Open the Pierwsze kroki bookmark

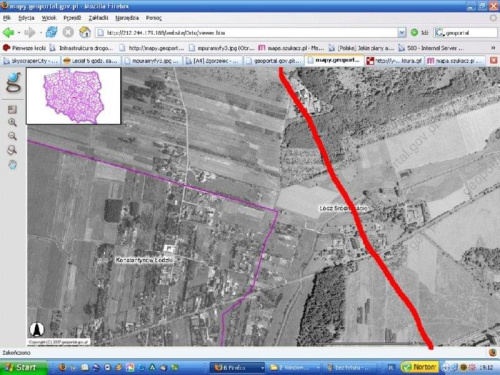(x=24, y=48)
